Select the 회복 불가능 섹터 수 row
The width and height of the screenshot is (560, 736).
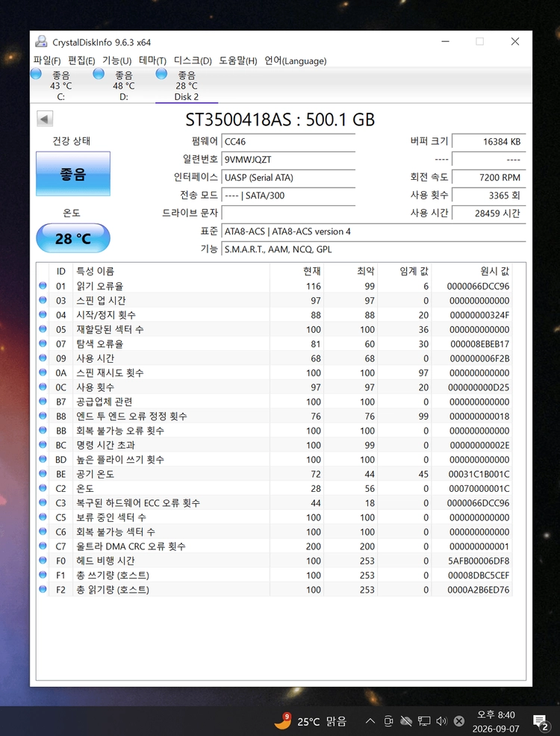tap(275, 531)
